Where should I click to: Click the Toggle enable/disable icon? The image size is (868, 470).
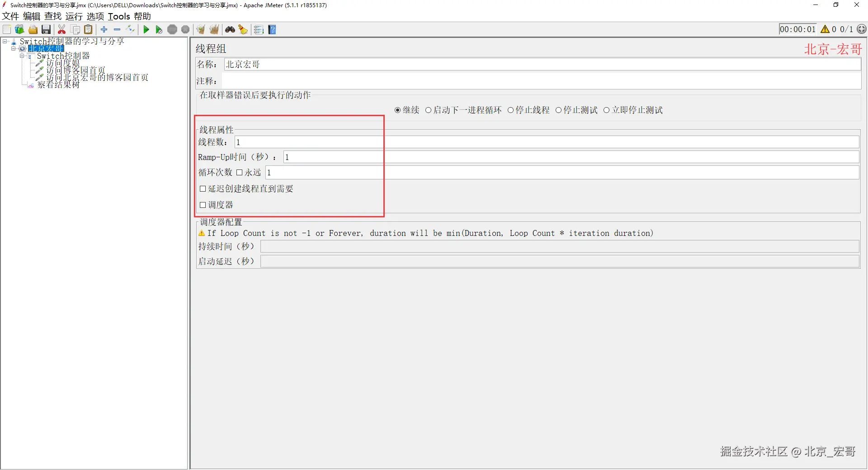pyautogui.click(x=131, y=29)
